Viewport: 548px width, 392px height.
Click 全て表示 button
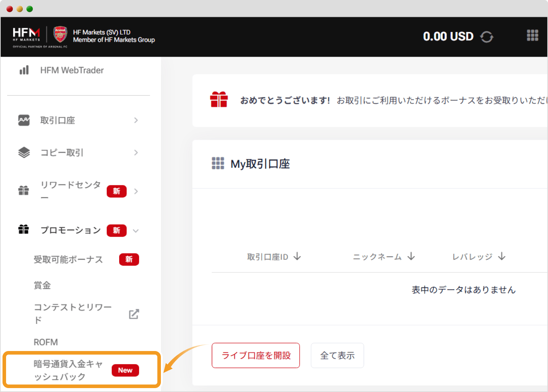337,355
